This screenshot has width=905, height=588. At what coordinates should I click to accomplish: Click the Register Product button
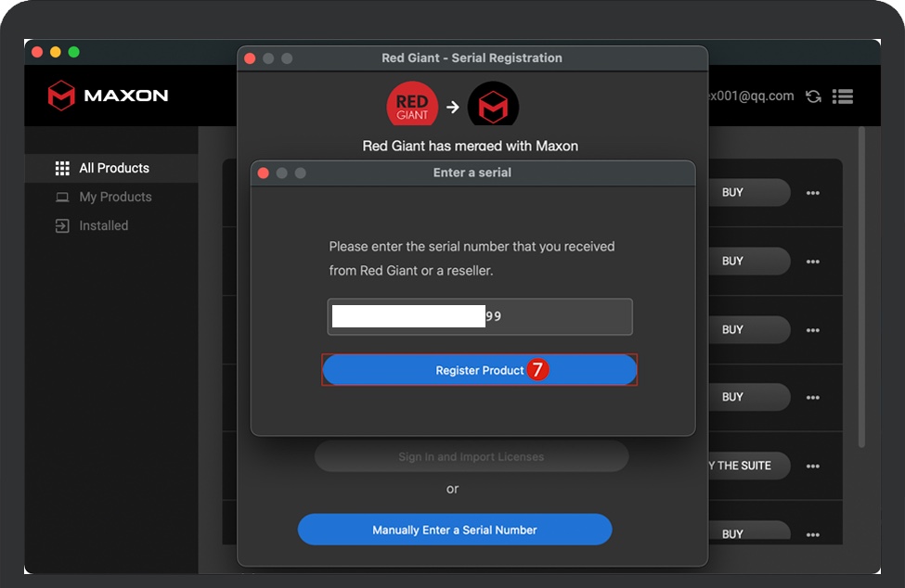click(480, 370)
